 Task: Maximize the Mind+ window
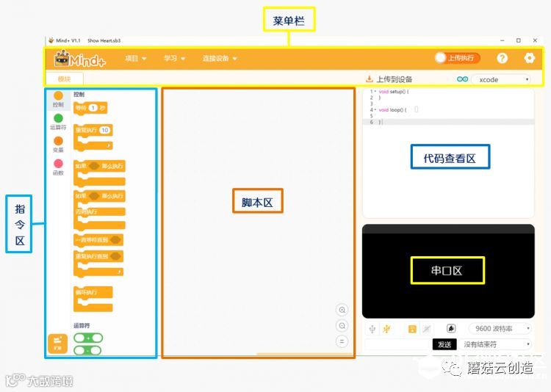[519, 40]
